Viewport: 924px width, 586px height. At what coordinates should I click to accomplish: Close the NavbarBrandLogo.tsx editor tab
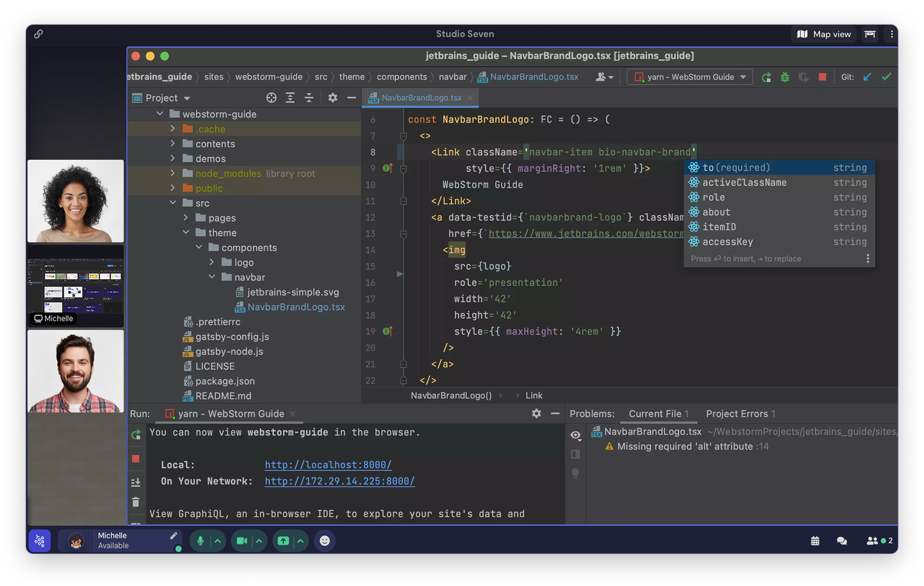470,98
